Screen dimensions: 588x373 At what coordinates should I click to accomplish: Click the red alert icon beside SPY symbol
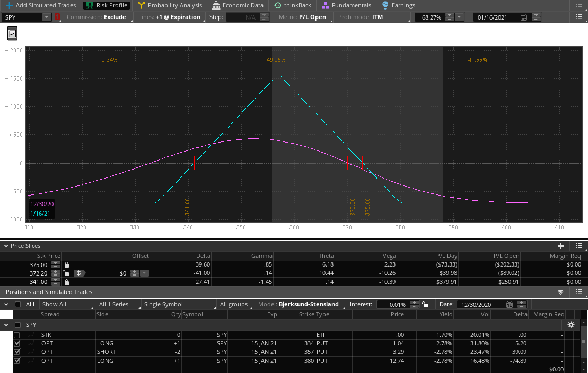[57, 17]
